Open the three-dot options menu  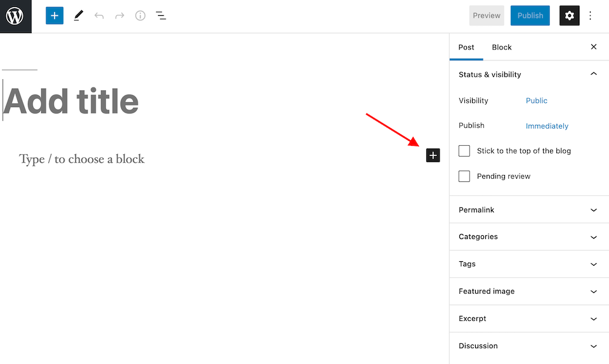pyautogui.click(x=591, y=16)
